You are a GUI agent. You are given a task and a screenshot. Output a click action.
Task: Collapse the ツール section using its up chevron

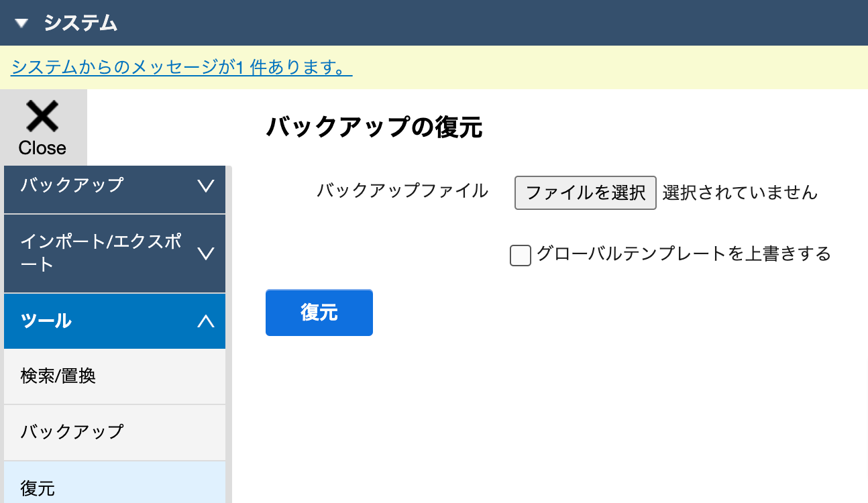click(x=206, y=321)
